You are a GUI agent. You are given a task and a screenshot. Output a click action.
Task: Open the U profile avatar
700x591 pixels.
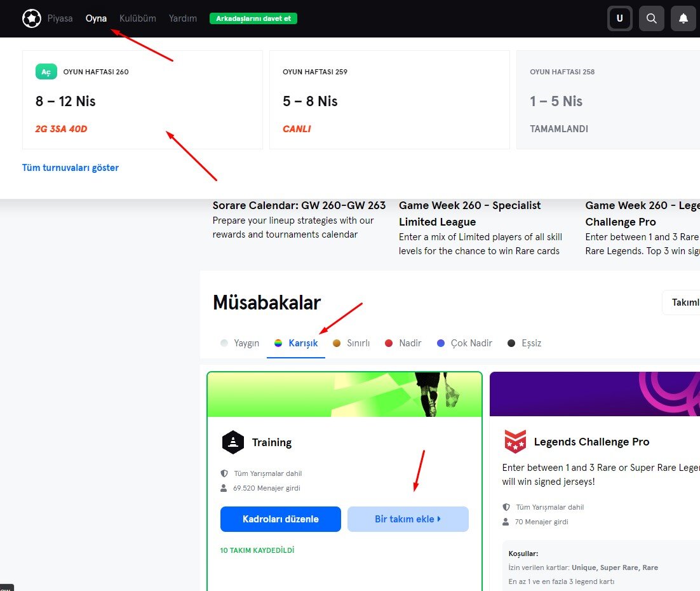click(x=619, y=18)
